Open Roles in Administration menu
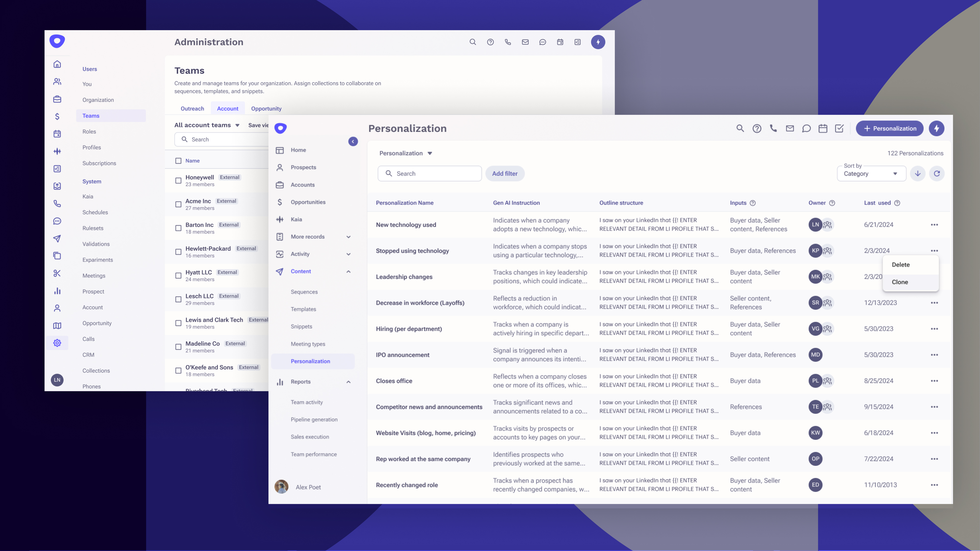980x551 pixels. point(89,132)
